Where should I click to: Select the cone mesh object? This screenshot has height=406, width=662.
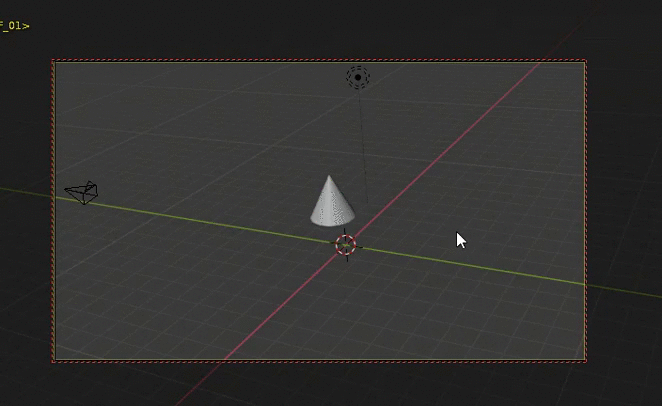(x=332, y=203)
